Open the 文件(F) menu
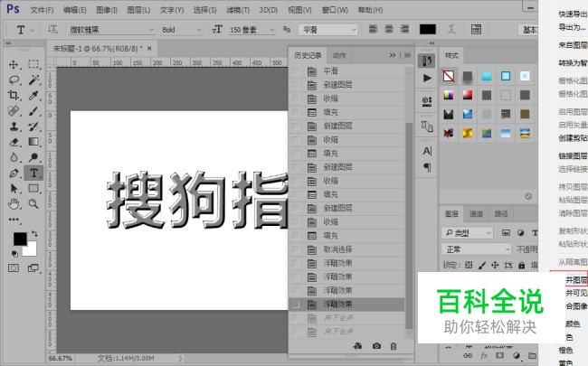Image resolution: width=588 pixels, height=366 pixels. pyautogui.click(x=42, y=10)
